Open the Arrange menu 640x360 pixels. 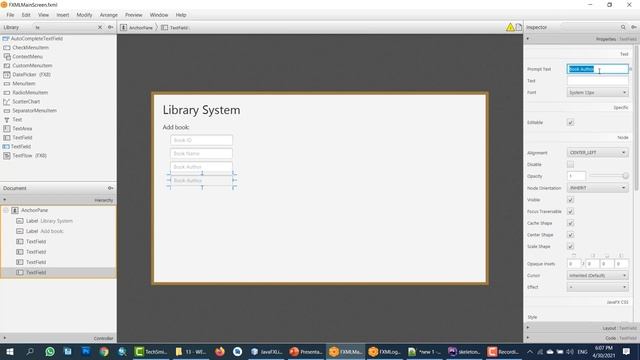tap(109, 15)
